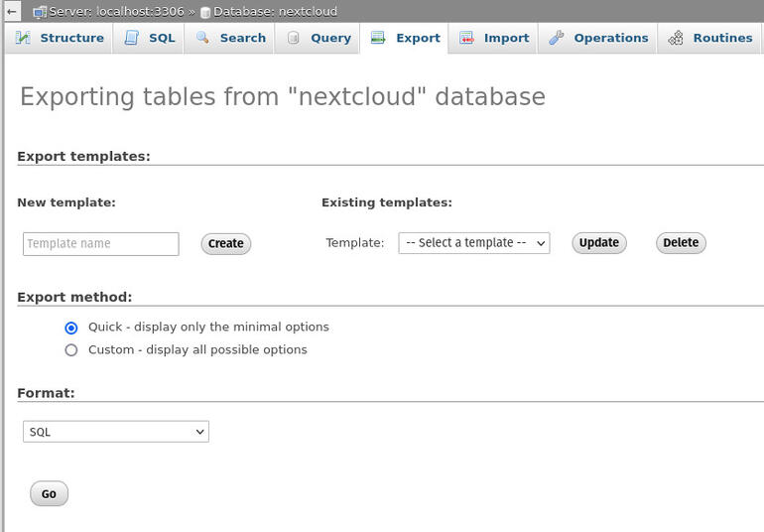Click the Delete template button
The width and height of the screenshot is (764, 532).
tap(681, 243)
